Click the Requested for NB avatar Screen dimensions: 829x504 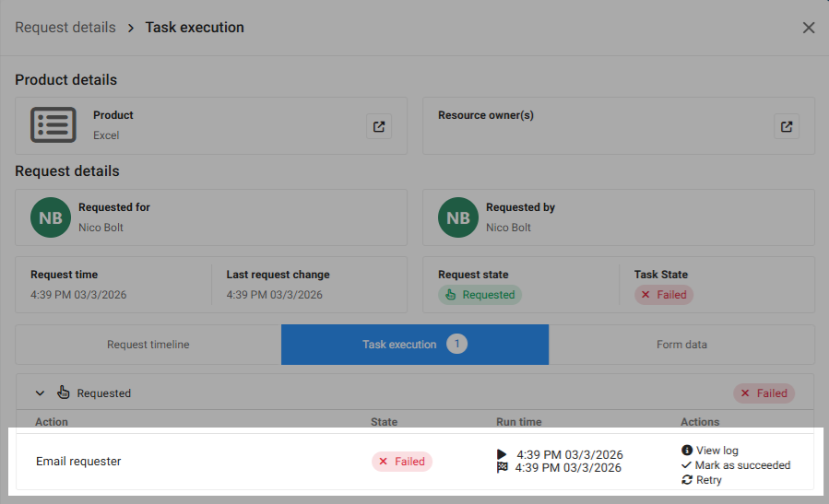tap(50, 217)
